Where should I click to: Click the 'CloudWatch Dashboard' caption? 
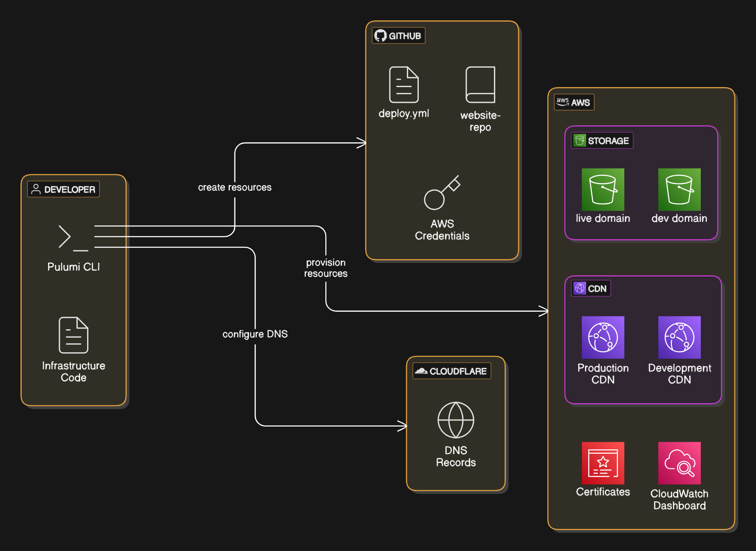point(680,500)
